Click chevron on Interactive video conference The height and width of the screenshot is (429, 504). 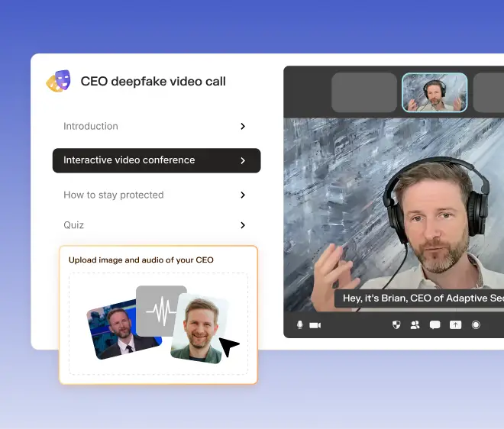243,160
